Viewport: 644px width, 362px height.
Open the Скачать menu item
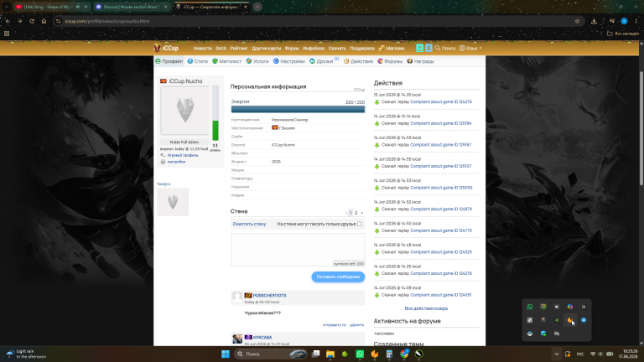337,49
